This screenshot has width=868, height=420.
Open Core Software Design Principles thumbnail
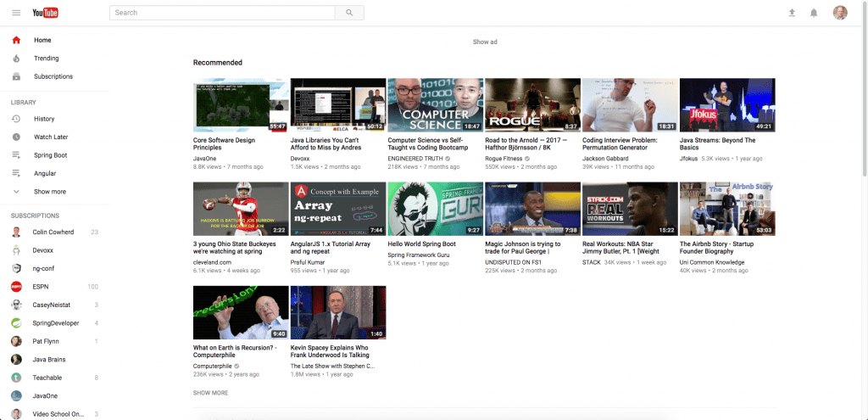point(241,104)
